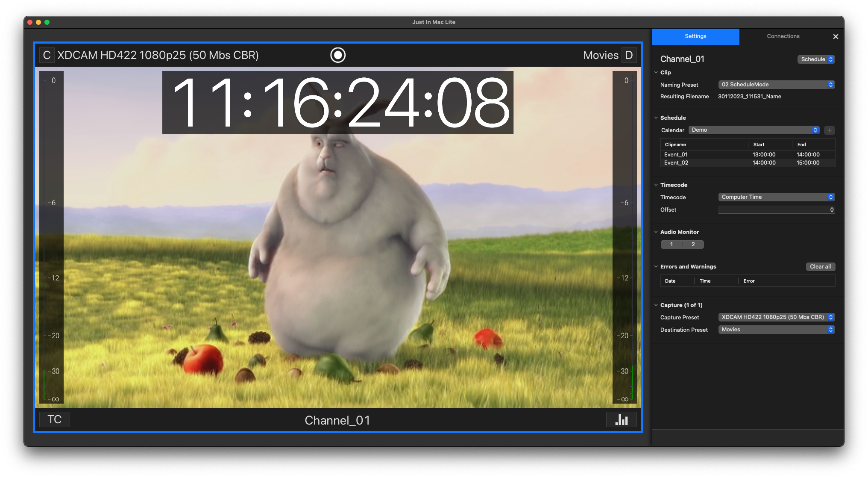
Task: Click the Date column header in errors
Action: click(x=677, y=281)
